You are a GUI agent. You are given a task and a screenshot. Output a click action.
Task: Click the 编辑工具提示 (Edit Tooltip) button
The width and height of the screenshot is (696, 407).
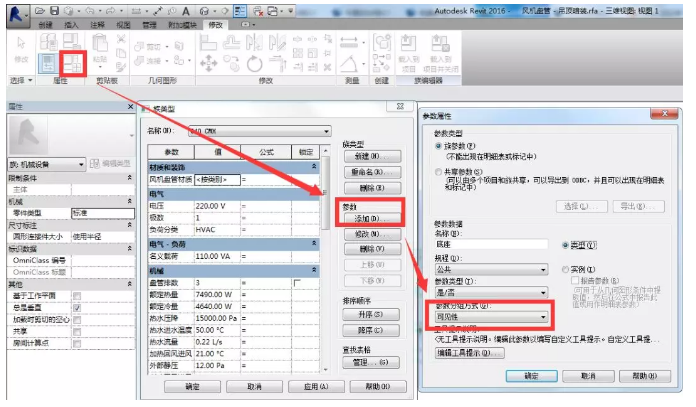[x=470, y=353]
